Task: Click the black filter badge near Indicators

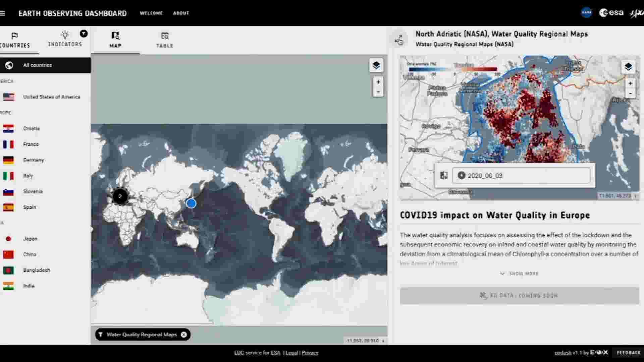Action: coord(84,34)
